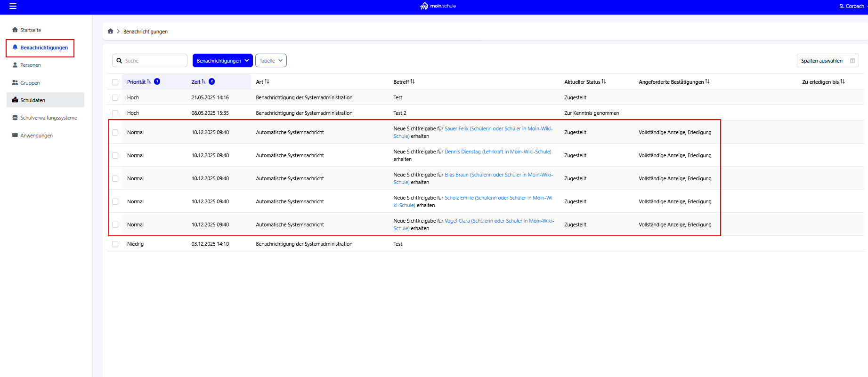Screen dimensions: 868x377
Task: Select checkbox for the Test 2 row
Action: 115,113
